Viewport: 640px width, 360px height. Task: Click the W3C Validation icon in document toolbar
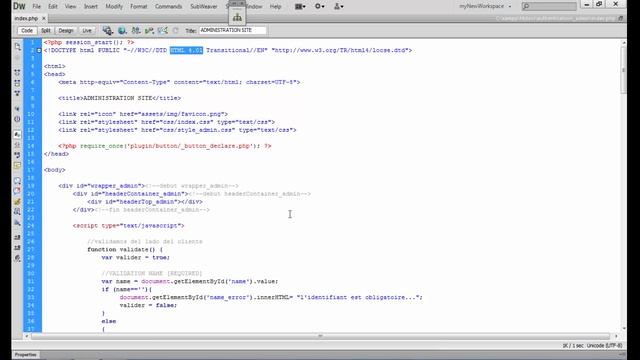149,30
